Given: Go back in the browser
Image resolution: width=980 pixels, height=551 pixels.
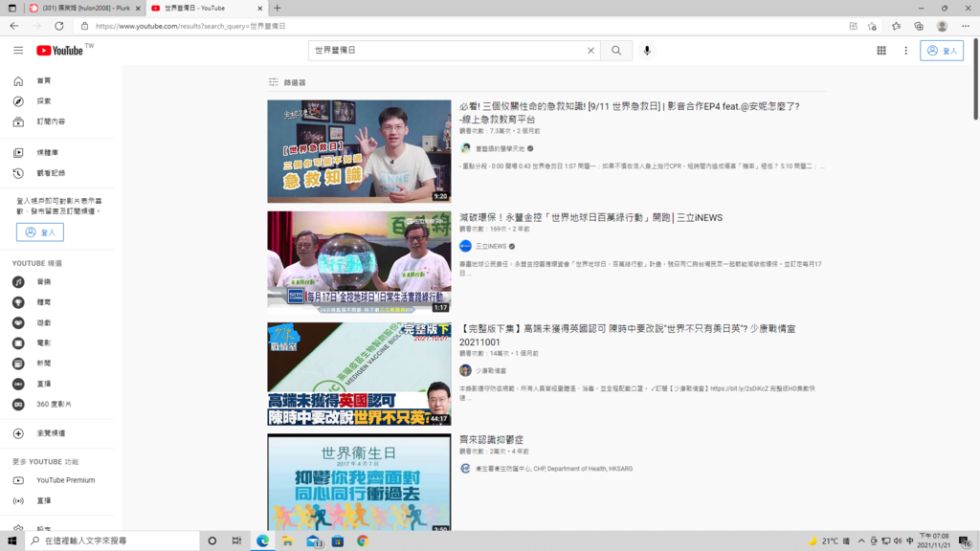Looking at the screenshot, I should pyautogui.click(x=13, y=26).
